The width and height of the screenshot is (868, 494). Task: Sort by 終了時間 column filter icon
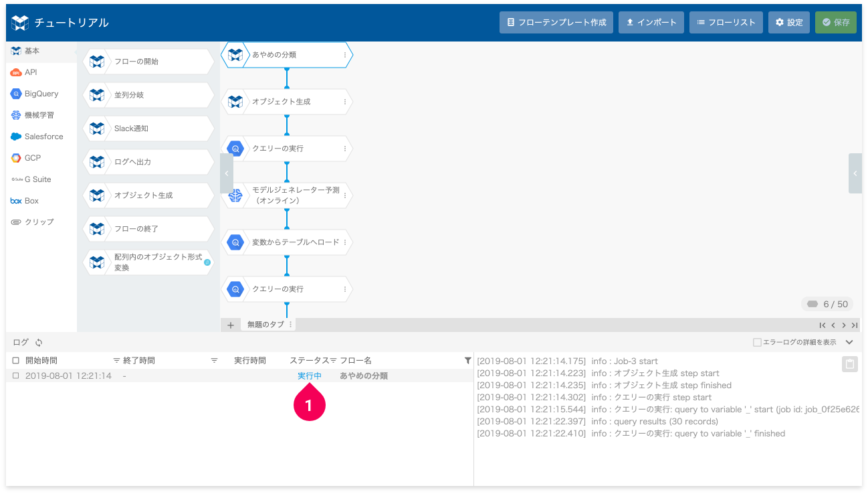point(214,361)
